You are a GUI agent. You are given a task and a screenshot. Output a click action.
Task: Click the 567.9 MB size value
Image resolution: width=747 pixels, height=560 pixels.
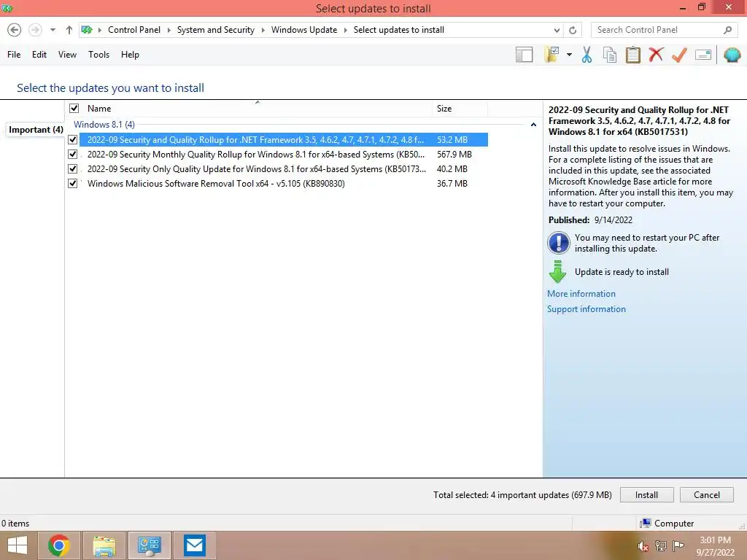454,155
